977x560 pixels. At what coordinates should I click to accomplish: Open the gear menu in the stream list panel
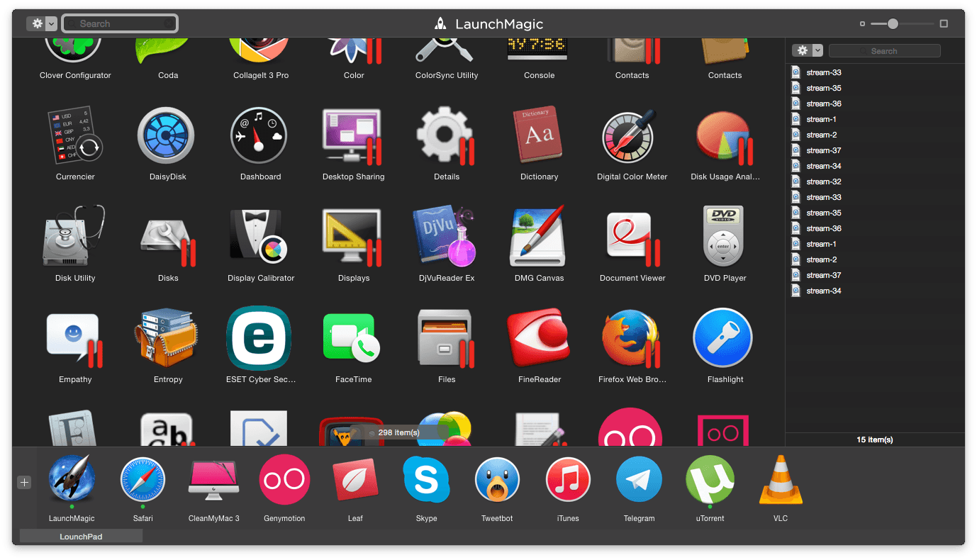(x=802, y=51)
